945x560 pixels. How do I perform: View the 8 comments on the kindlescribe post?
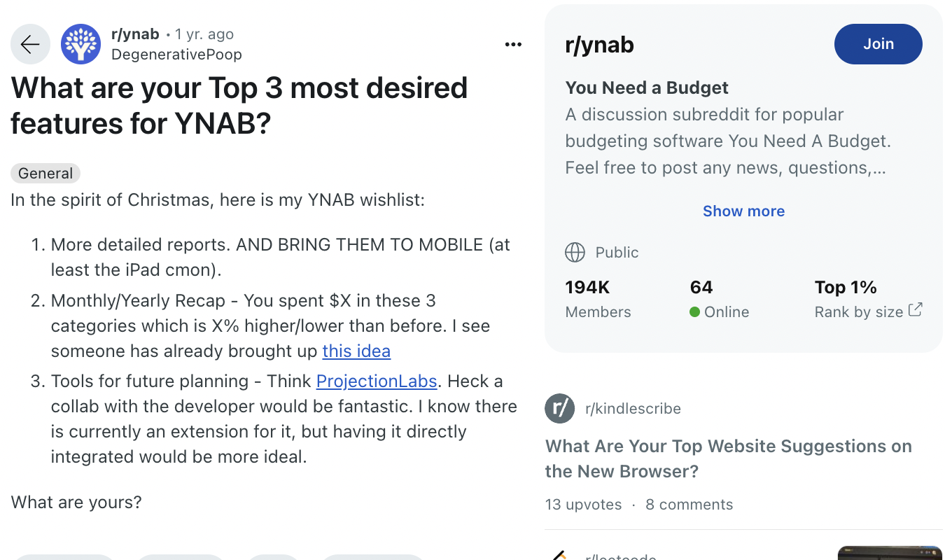tap(689, 504)
